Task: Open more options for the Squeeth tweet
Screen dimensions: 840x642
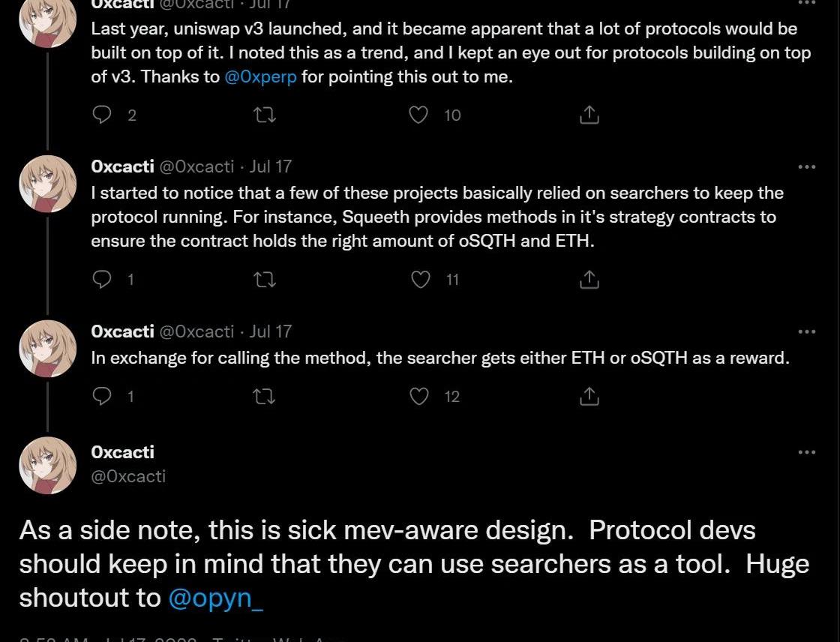Action: (807, 167)
